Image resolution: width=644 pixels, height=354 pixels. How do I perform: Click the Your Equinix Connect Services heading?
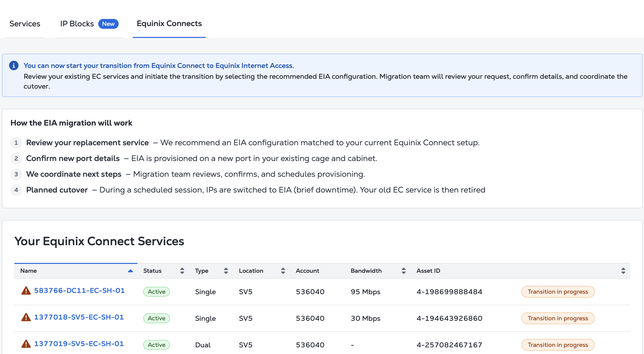(x=99, y=241)
